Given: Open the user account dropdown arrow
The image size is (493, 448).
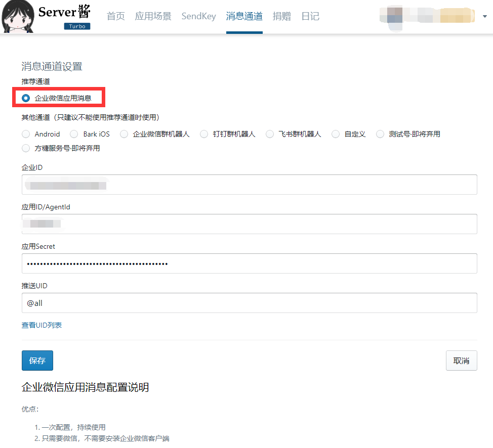Looking at the screenshot, I should pos(484,16).
